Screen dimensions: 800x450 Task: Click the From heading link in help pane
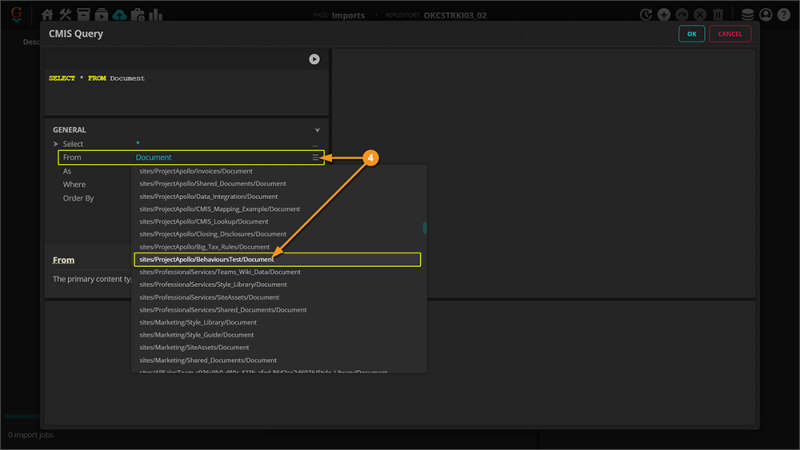point(63,260)
